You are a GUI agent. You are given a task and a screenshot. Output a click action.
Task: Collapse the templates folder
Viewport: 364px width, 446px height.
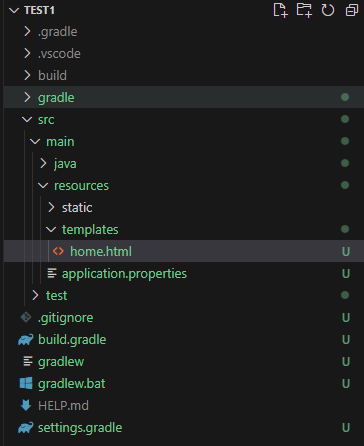coord(51,229)
